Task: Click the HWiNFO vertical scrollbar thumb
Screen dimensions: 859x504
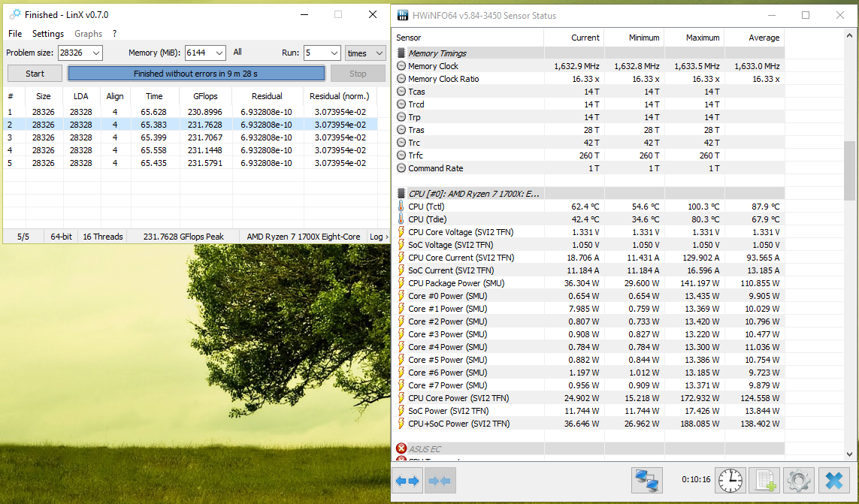Action: click(x=850, y=171)
